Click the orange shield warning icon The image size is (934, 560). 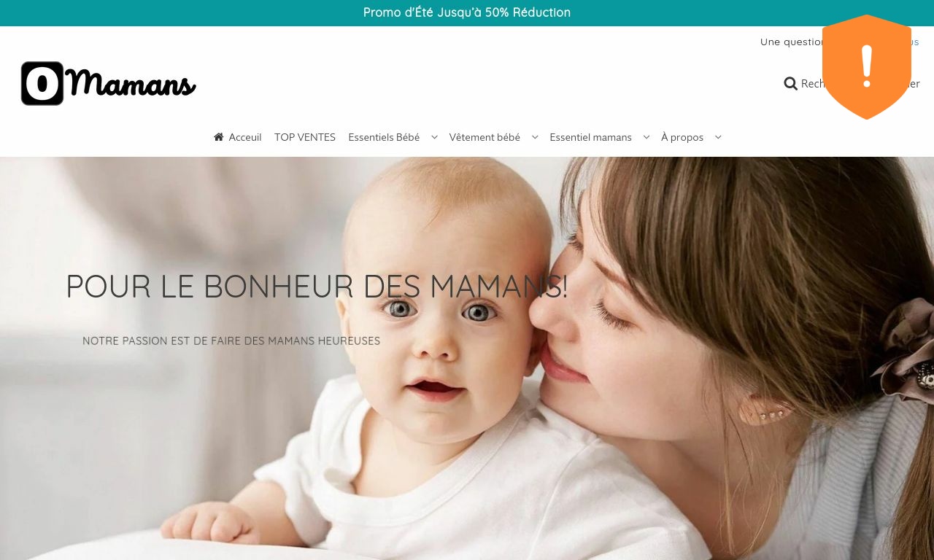point(867,67)
